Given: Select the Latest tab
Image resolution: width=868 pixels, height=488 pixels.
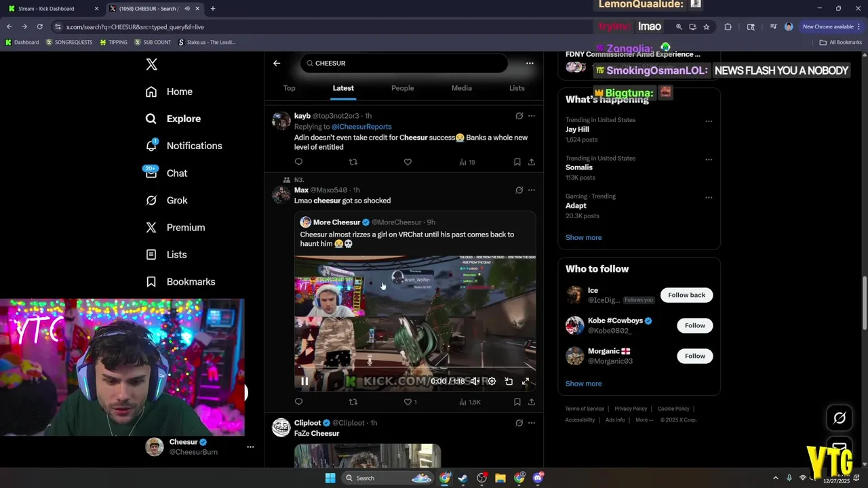Looking at the screenshot, I should click(343, 88).
